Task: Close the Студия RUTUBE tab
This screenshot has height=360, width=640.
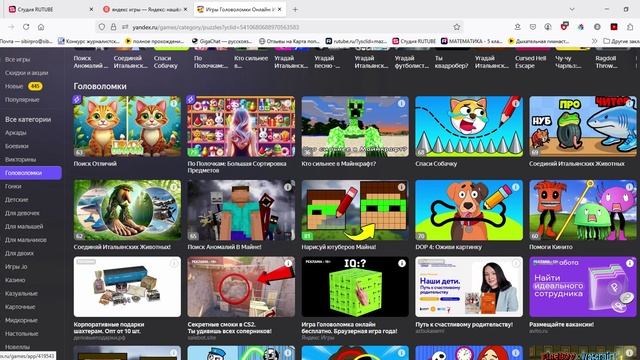Action: tap(91, 9)
